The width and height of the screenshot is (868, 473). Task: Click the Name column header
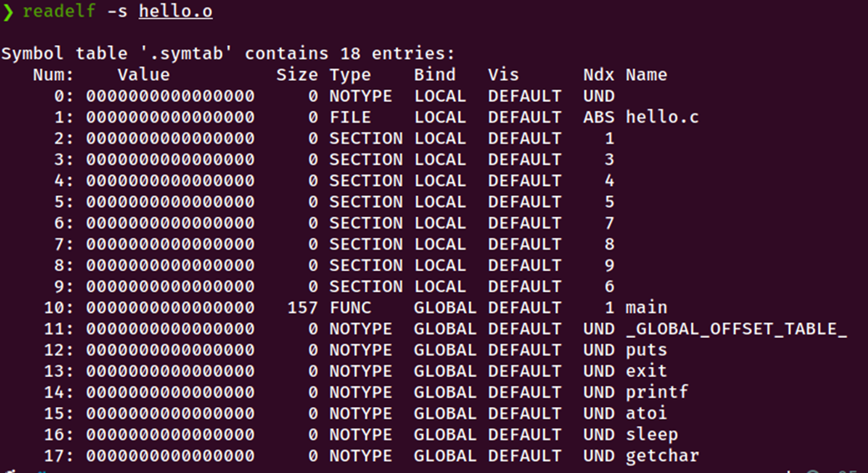pyautogui.click(x=646, y=75)
